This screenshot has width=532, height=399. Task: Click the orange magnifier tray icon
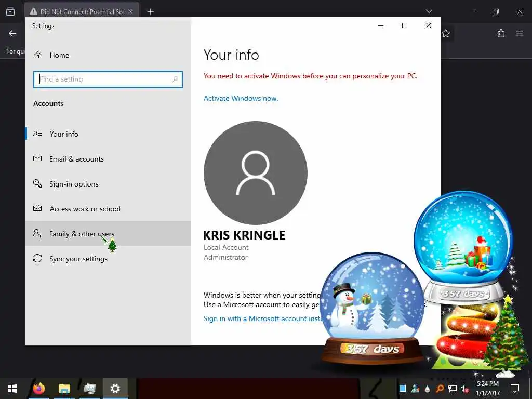(440, 389)
